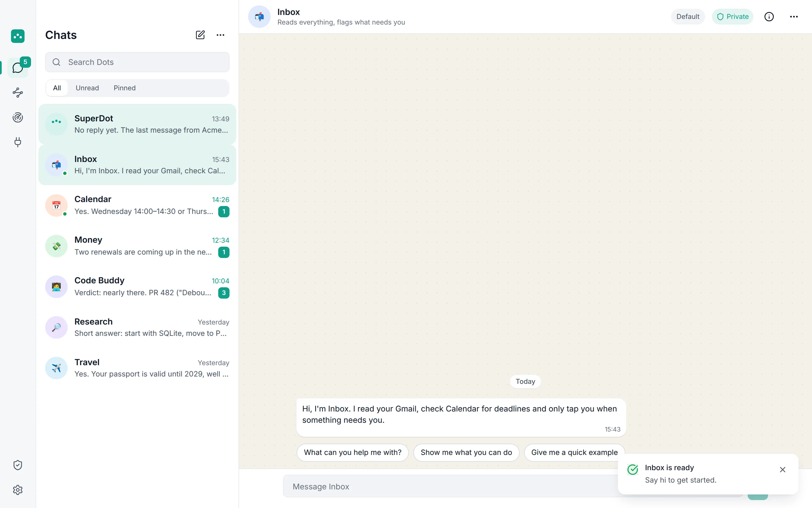The height and width of the screenshot is (508, 812).
Task: Click the Travel airplane avatar icon
Action: click(x=56, y=368)
